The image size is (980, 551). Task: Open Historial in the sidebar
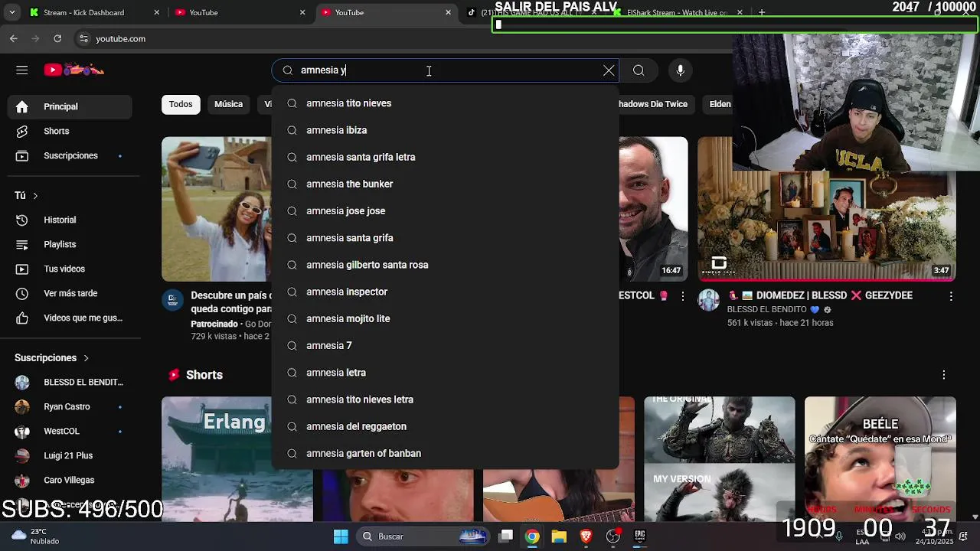[70, 220]
